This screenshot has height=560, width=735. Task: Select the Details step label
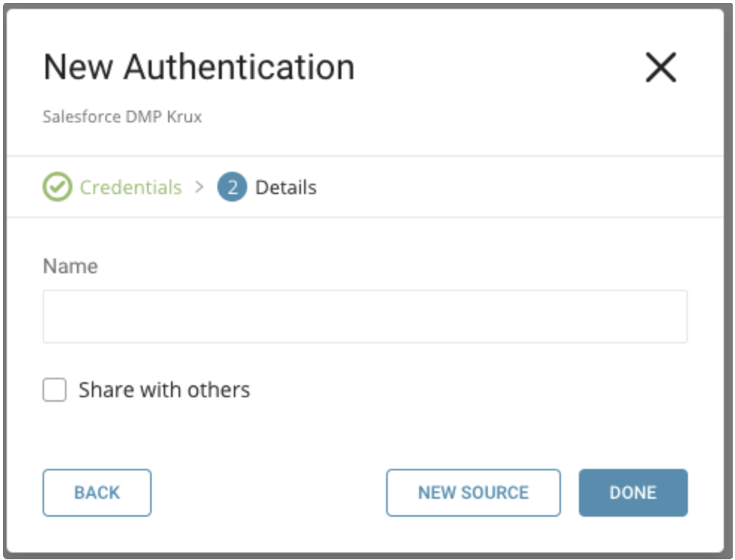pos(285,187)
